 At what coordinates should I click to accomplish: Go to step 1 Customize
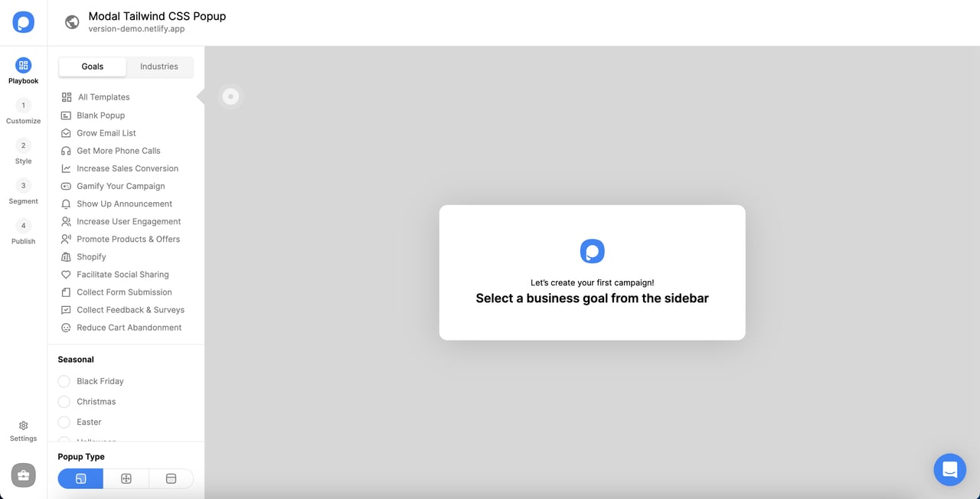[23, 113]
